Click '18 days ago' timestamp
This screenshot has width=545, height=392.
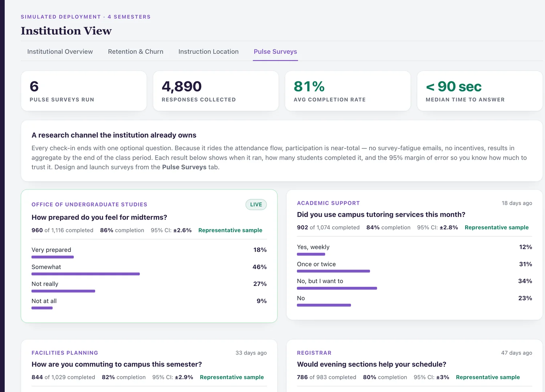[x=517, y=203]
